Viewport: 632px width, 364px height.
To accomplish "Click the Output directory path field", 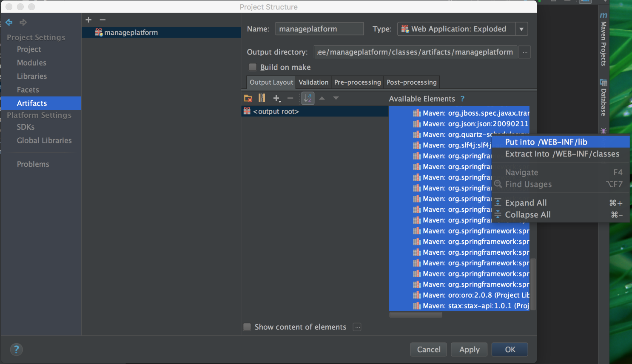I will pyautogui.click(x=416, y=52).
